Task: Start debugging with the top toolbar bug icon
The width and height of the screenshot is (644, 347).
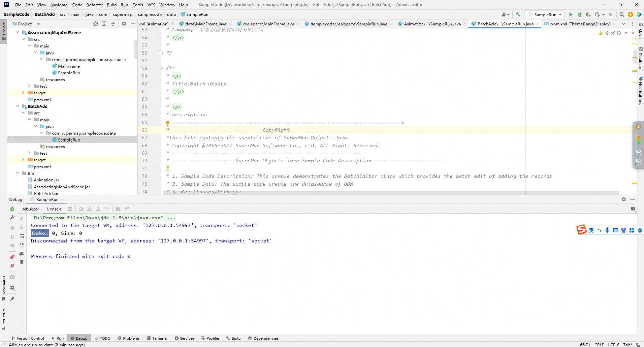Action: click(x=580, y=15)
